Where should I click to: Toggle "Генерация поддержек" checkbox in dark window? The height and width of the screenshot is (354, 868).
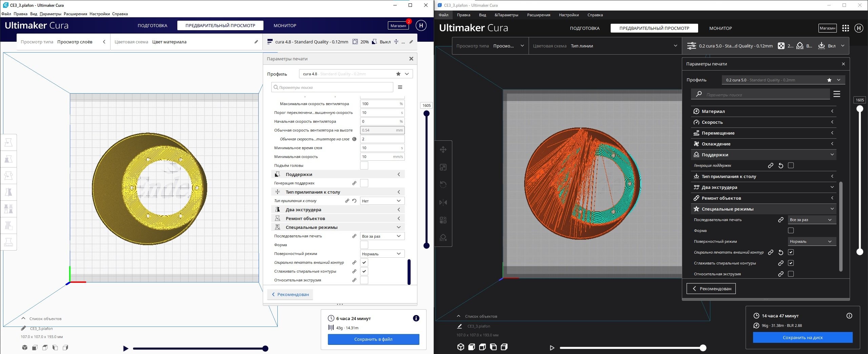click(x=791, y=165)
